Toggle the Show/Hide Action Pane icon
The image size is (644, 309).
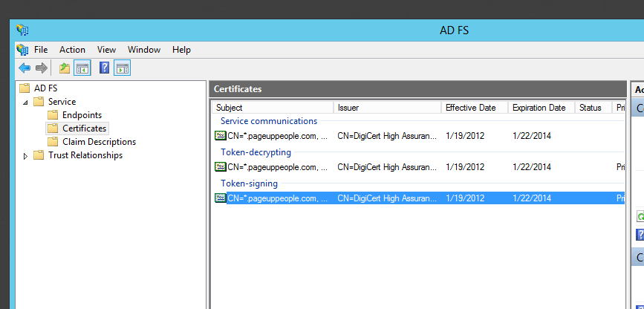(122, 68)
